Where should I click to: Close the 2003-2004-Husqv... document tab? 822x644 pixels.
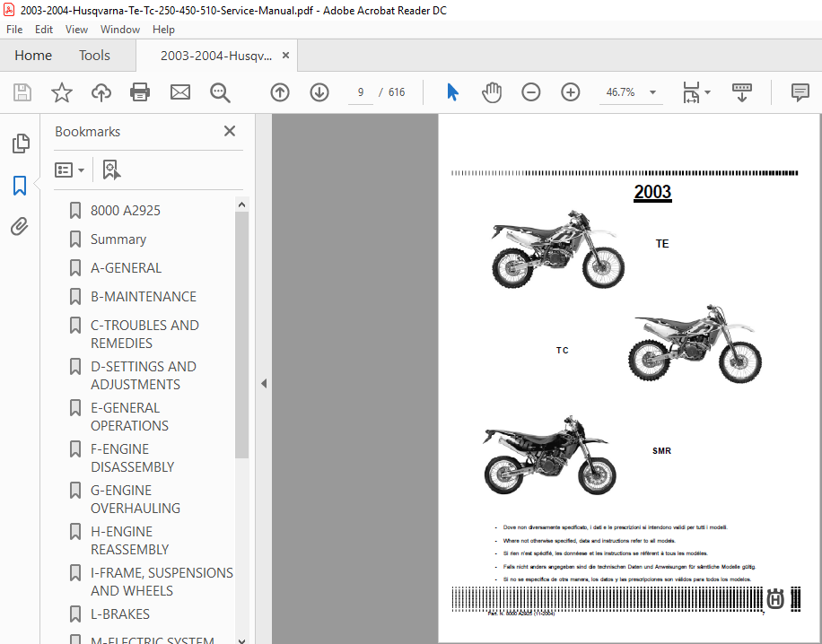(285, 55)
